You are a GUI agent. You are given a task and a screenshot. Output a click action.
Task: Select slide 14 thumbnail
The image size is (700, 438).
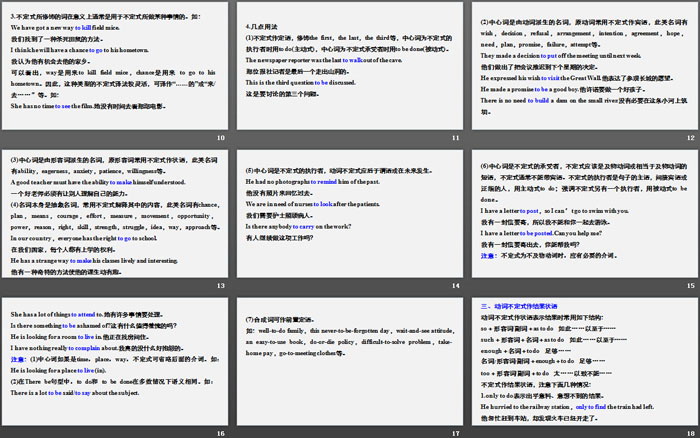[350, 213]
